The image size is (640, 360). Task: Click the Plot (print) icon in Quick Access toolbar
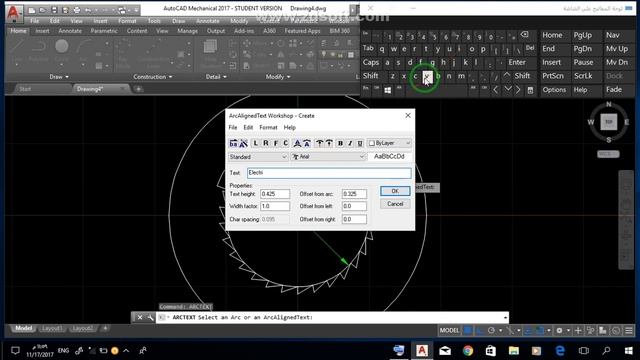click(76, 10)
